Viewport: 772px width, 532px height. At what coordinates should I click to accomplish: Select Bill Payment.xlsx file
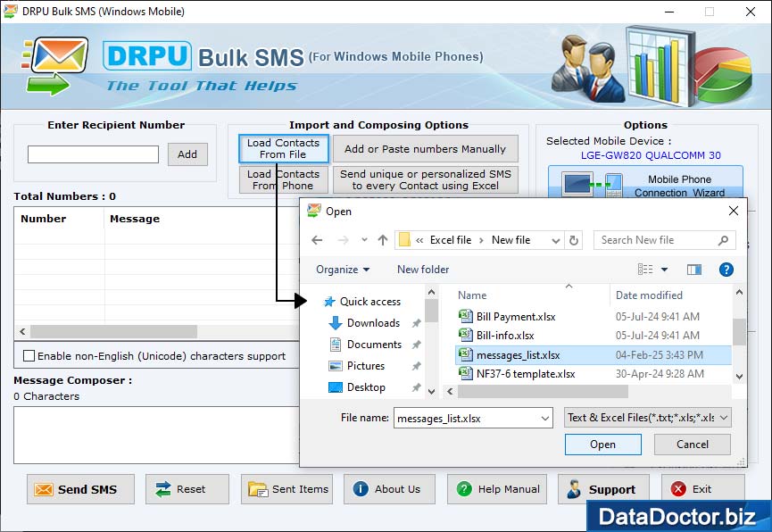click(x=516, y=317)
